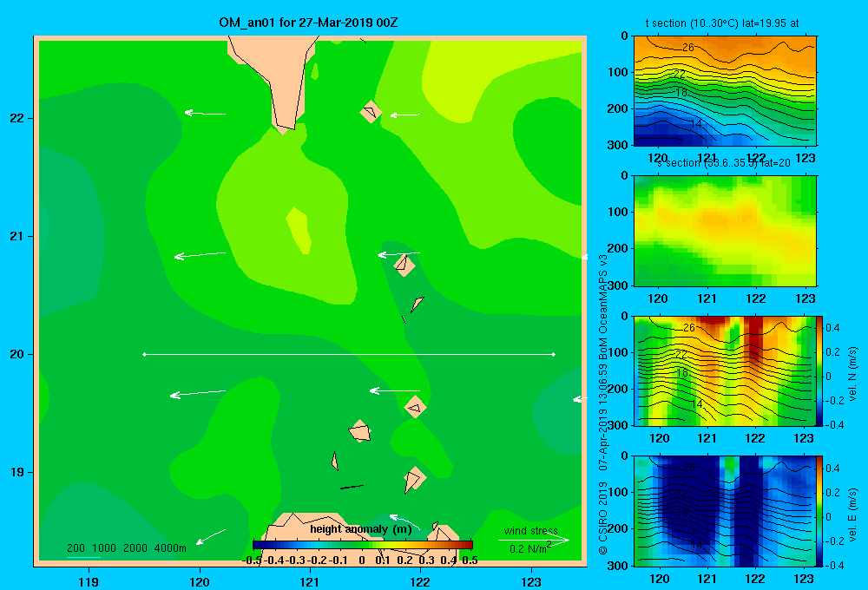Click the island near 122E 18.9N
The image size is (868, 590).
(x=415, y=479)
